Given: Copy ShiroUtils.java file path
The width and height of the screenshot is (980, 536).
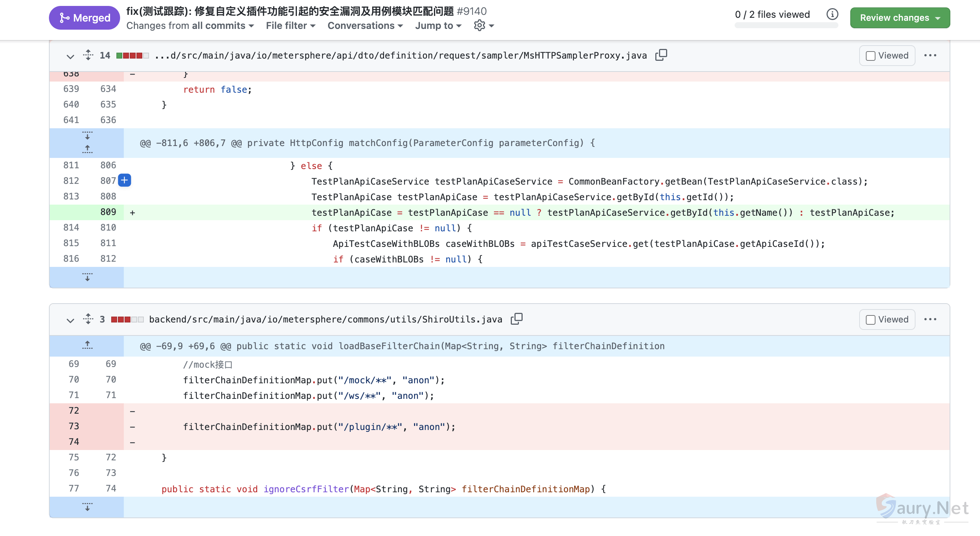Looking at the screenshot, I should (516, 319).
